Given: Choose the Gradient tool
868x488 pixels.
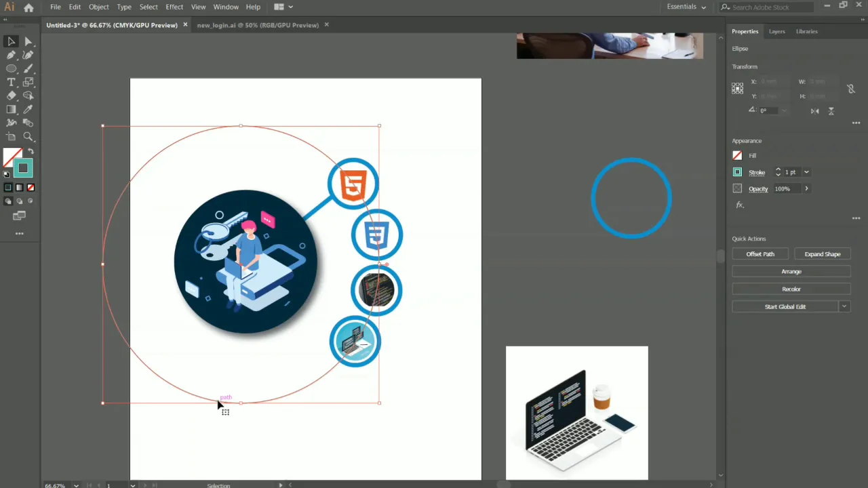Looking at the screenshot, I should 11,109.
